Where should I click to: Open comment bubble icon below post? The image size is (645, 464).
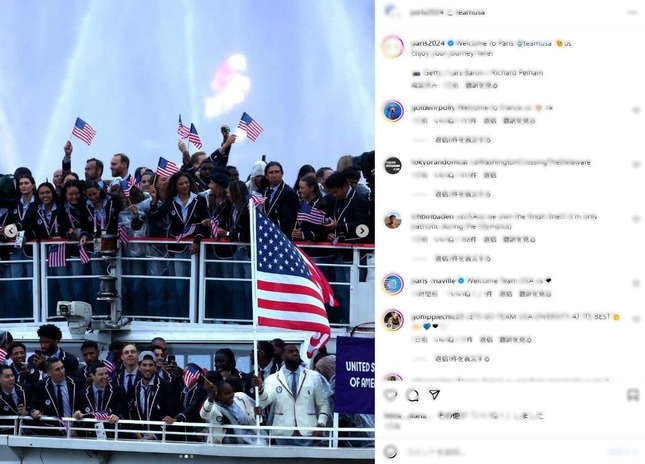coord(412,395)
